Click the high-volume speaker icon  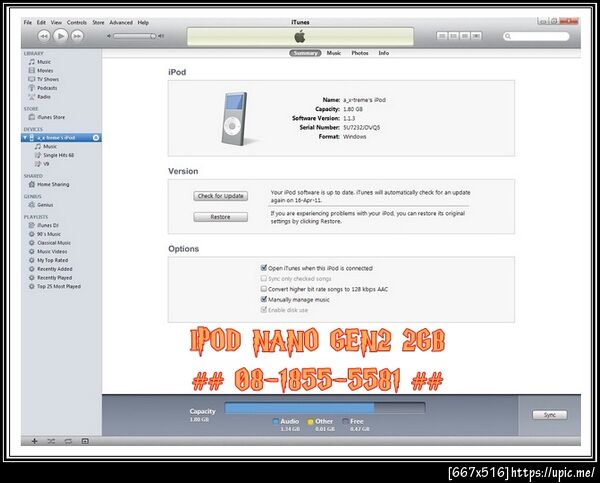pos(161,36)
